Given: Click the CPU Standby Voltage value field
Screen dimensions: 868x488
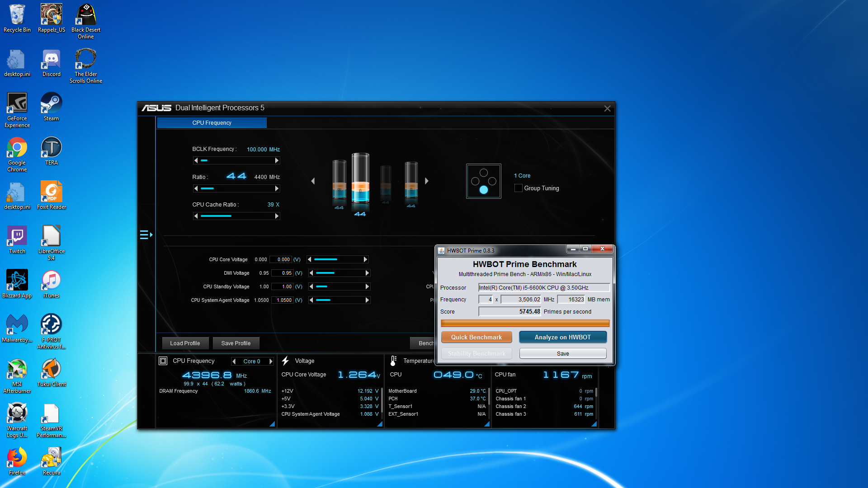Looking at the screenshot, I should pyautogui.click(x=283, y=286).
